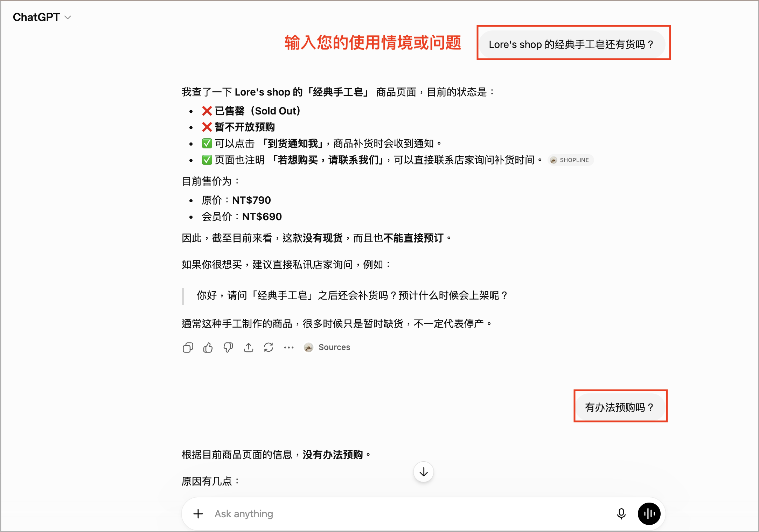Copy the response with the copy icon
Screen dimensions: 759x532
click(x=188, y=348)
